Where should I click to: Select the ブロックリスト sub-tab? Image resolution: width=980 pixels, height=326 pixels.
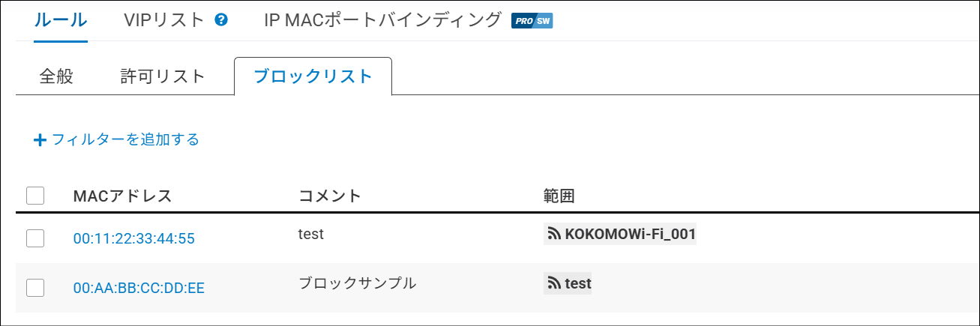(x=313, y=76)
